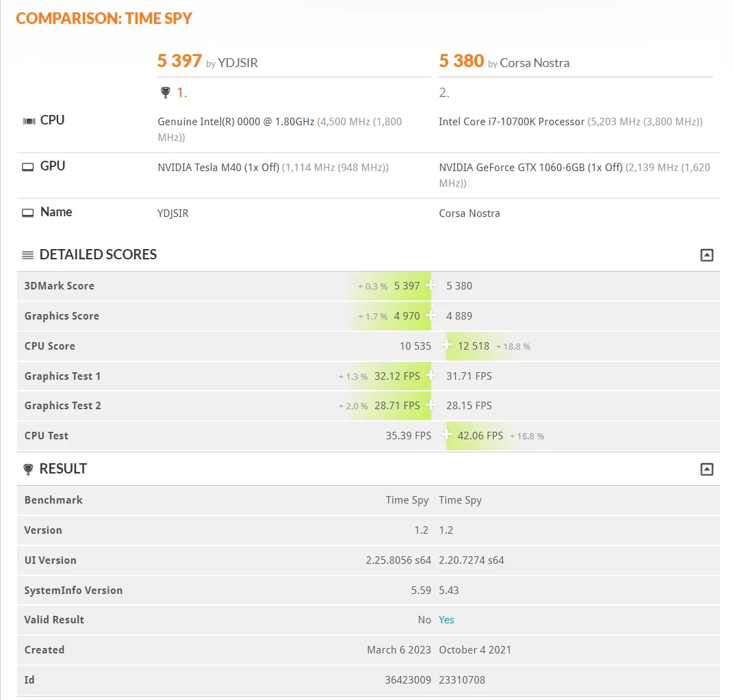Click the icon beside the Name label
Viewport: 733px width, 700px height.
(x=28, y=213)
